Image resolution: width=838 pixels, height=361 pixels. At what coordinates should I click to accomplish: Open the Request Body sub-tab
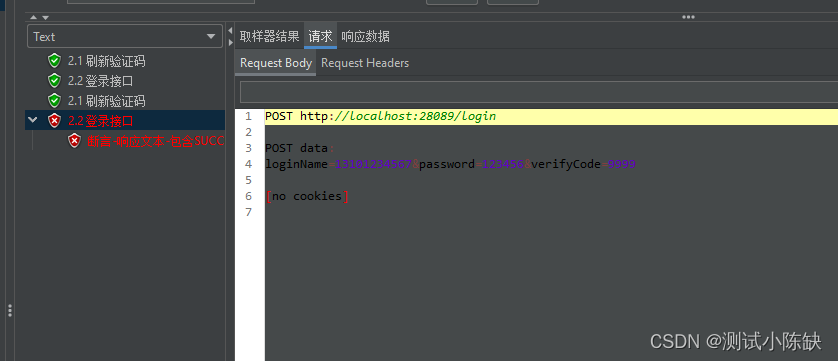click(276, 63)
